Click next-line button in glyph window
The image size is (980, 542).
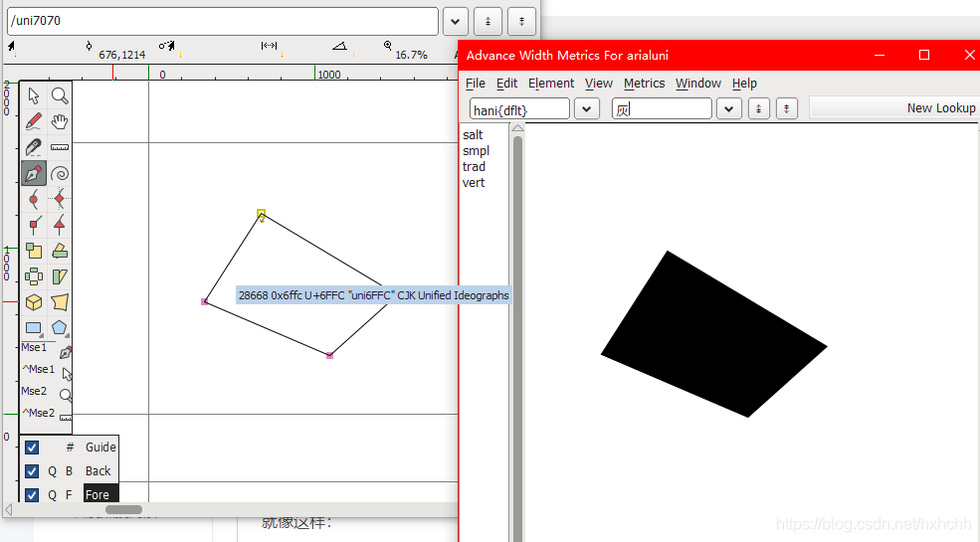pos(522,22)
